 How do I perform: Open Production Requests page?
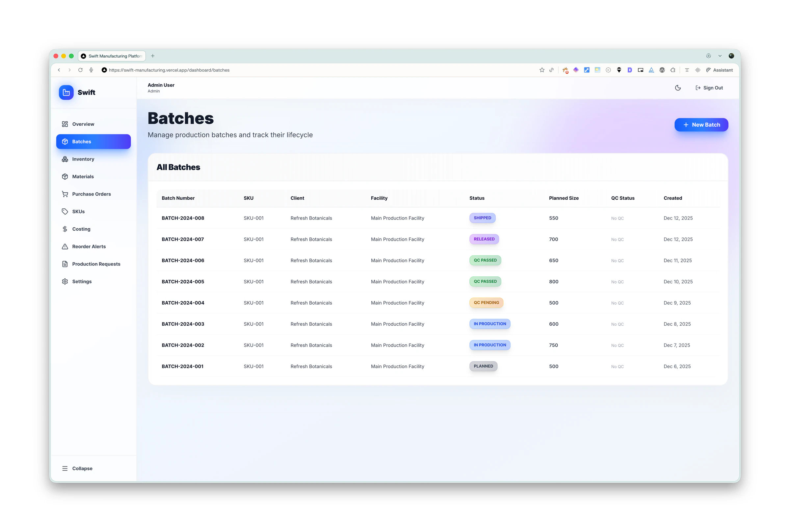(x=93, y=264)
